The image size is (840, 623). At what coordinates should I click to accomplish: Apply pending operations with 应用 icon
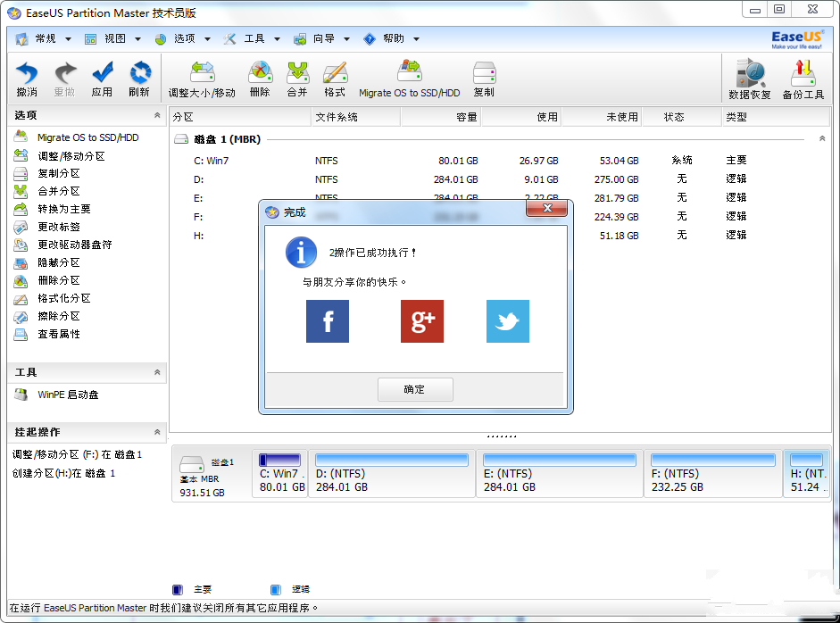102,79
